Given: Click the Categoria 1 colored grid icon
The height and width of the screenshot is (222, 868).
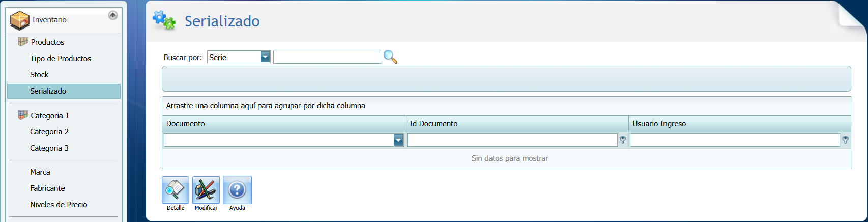Looking at the screenshot, I should coord(23,115).
